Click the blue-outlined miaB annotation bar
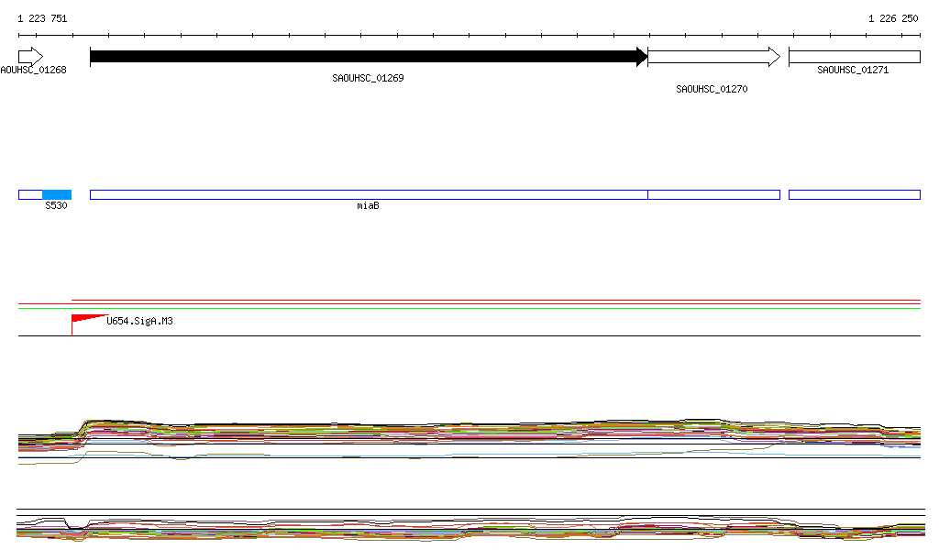The width and height of the screenshot is (939, 560). point(368,194)
